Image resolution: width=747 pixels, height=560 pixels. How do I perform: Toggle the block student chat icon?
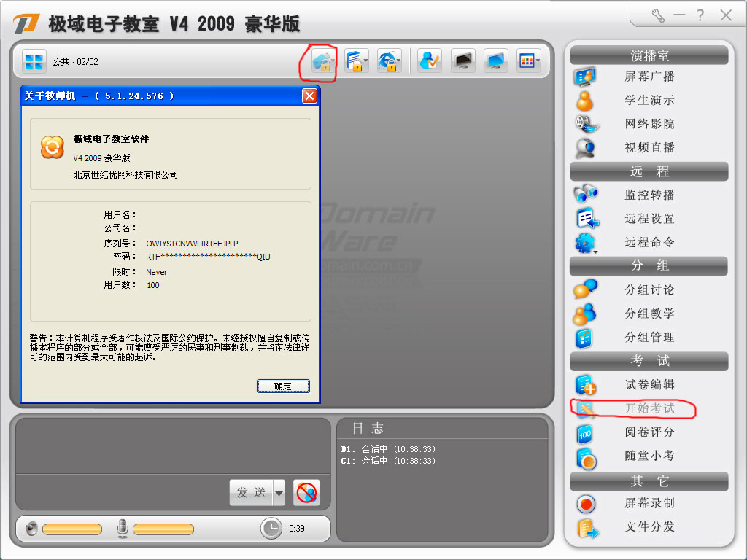point(306,493)
